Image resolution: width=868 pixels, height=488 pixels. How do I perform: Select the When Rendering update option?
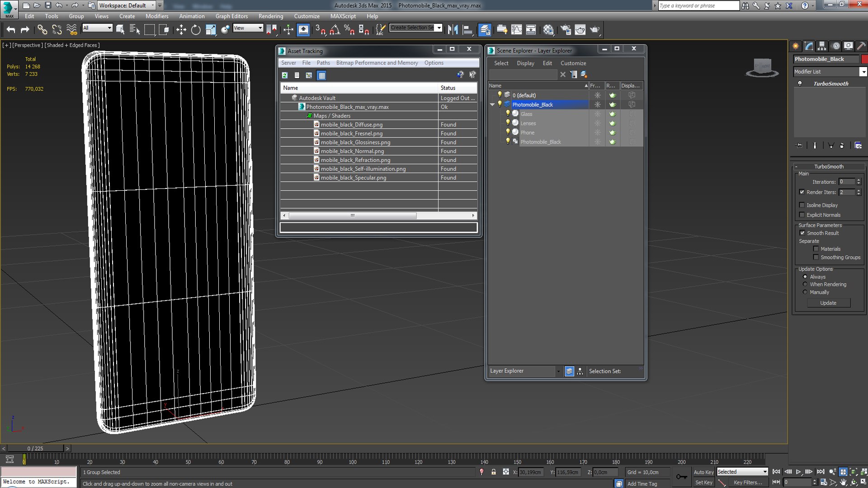[805, 284]
